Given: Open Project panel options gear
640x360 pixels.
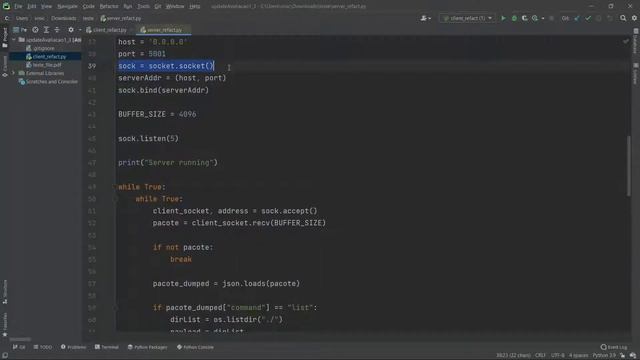Looking at the screenshot, I should [x=71, y=30].
